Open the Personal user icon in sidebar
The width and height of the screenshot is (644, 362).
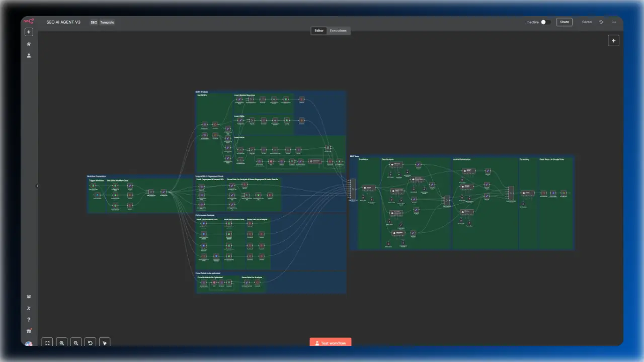[x=29, y=56]
